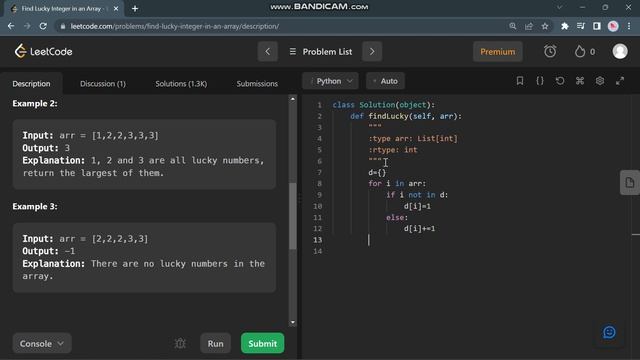The width and height of the screenshot is (640, 360).
Task: Reset code to default icon
Action: [560, 81]
